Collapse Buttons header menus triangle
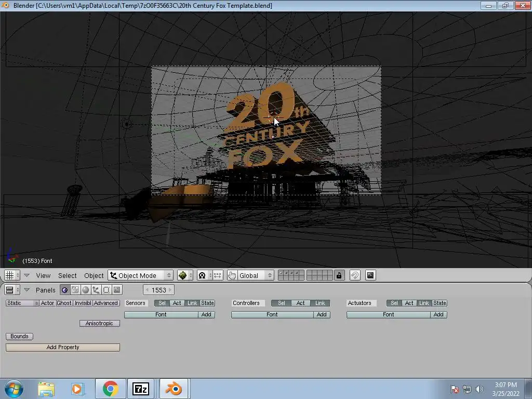 [27, 290]
